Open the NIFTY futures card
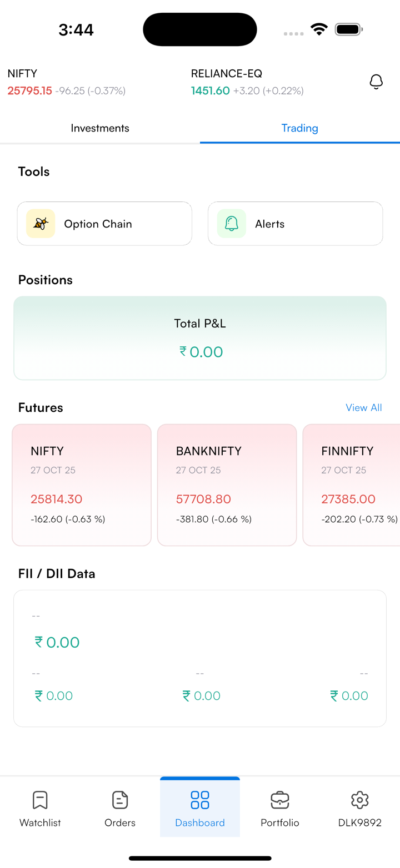This screenshot has width=400, height=868. 82,485
